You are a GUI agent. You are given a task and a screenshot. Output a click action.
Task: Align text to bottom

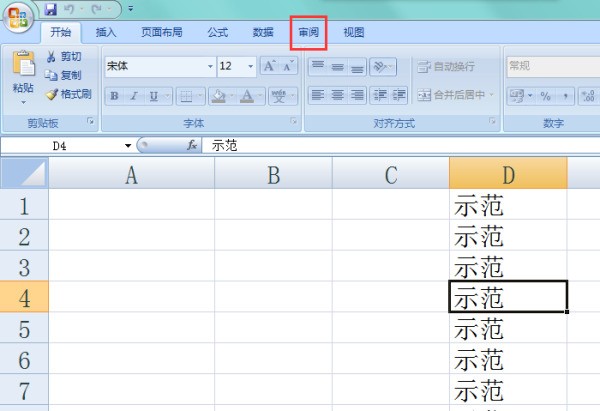tap(357, 67)
